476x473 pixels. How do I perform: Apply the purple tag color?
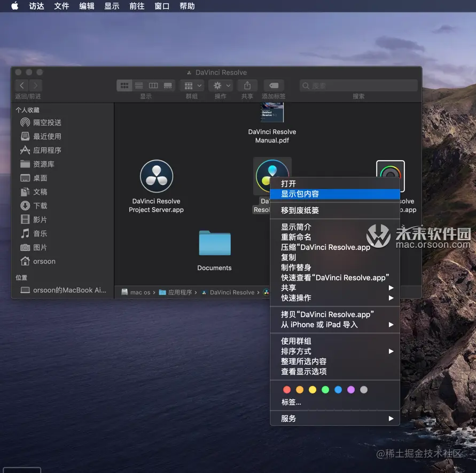pos(351,390)
